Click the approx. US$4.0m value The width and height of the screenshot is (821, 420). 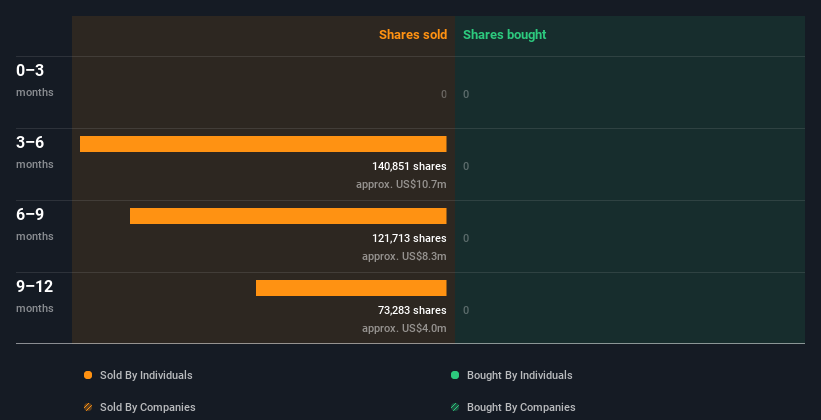(x=404, y=328)
